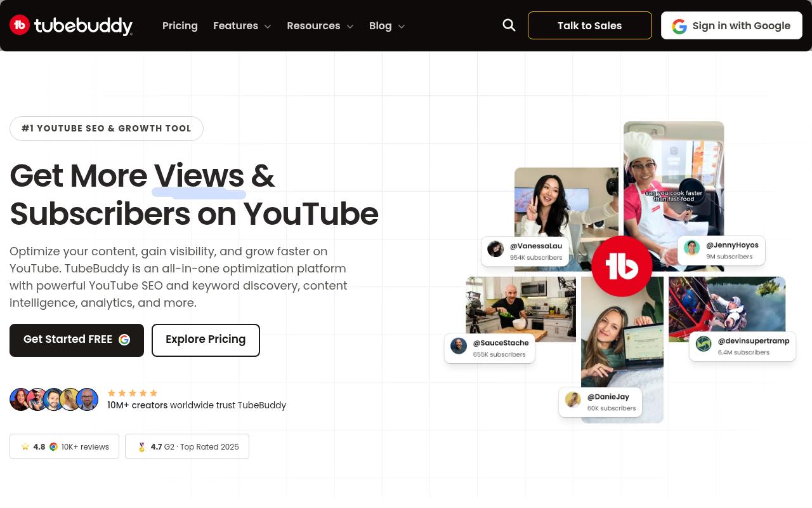Click '10M+ creators worldwide trust TubeBuddy' text
The width and height of the screenshot is (812, 508).
(x=197, y=405)
